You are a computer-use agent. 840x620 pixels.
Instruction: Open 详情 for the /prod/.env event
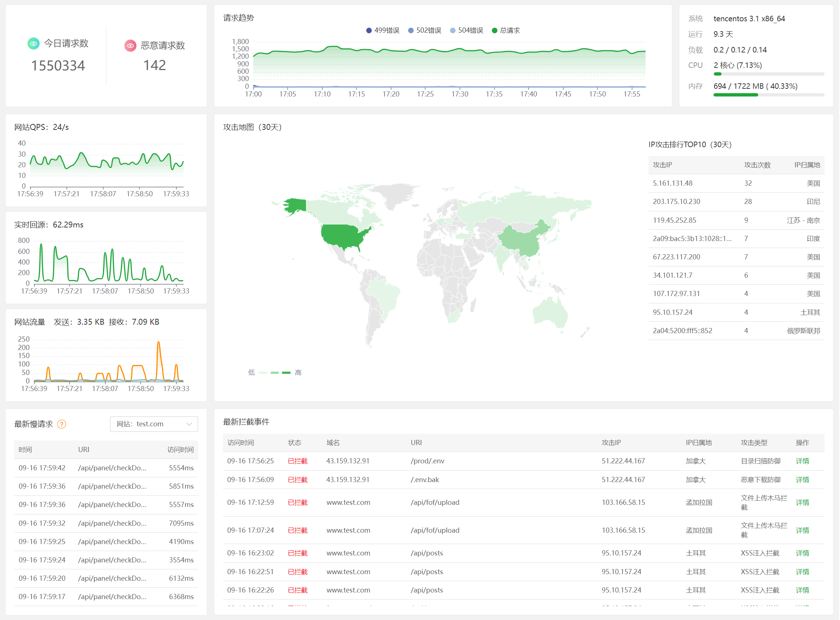(x=803, y=461)
